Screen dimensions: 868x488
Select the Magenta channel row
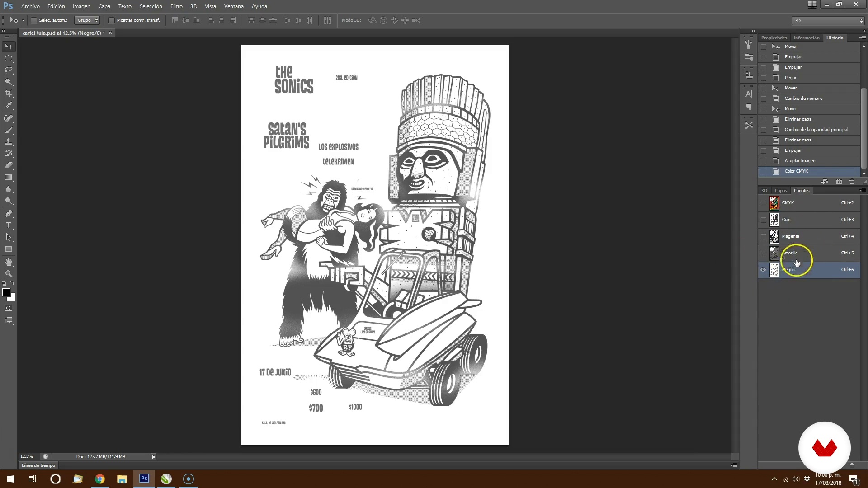pyautogui.click(x=809, y=236)
